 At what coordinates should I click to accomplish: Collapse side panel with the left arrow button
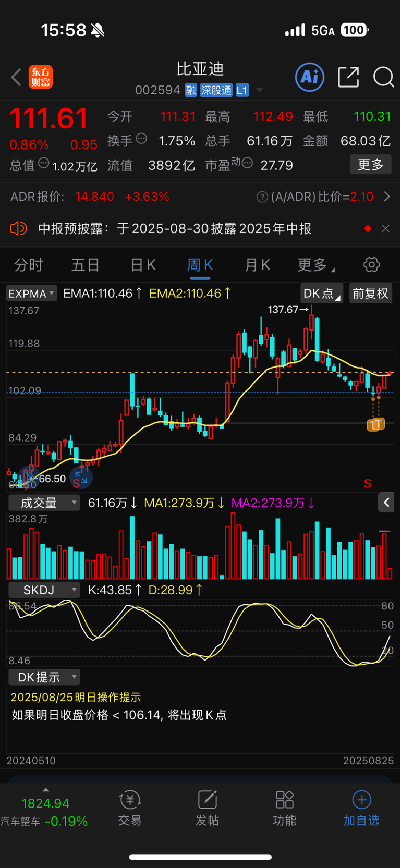pos(386,503)
